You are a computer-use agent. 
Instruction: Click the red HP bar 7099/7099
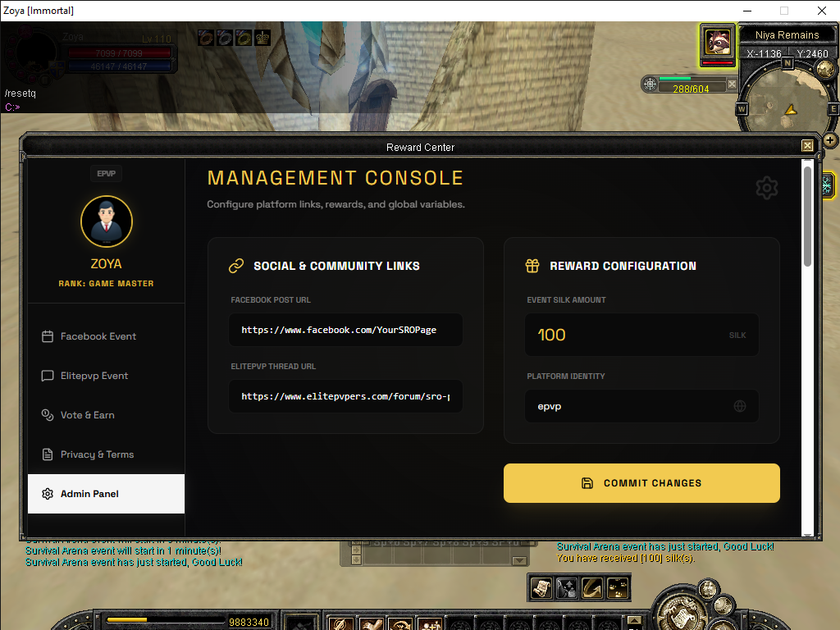(x=119, y=53)
